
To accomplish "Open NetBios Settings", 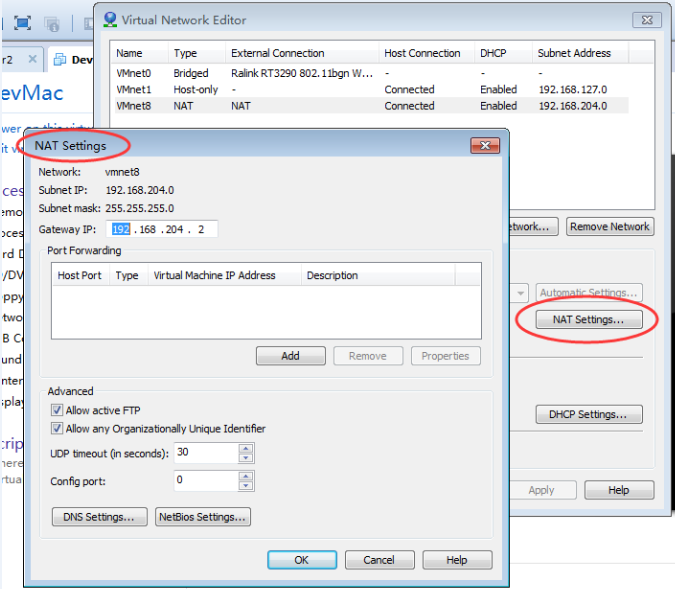I will tap(203, 517).
